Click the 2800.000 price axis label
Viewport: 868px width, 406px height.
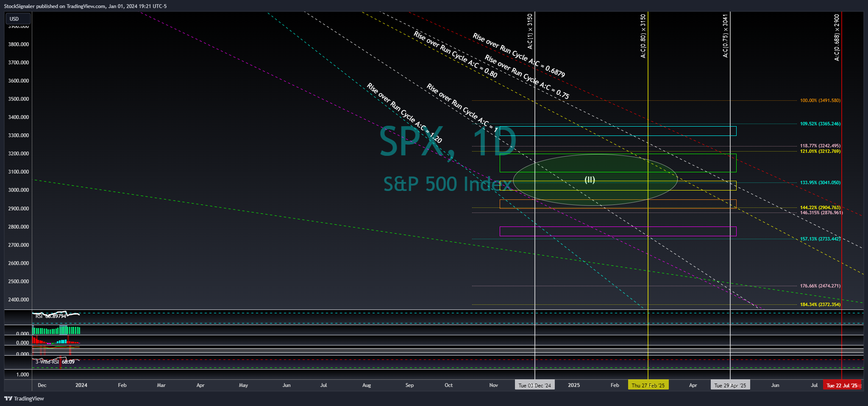pyautogui.click(x=19, y=227)
